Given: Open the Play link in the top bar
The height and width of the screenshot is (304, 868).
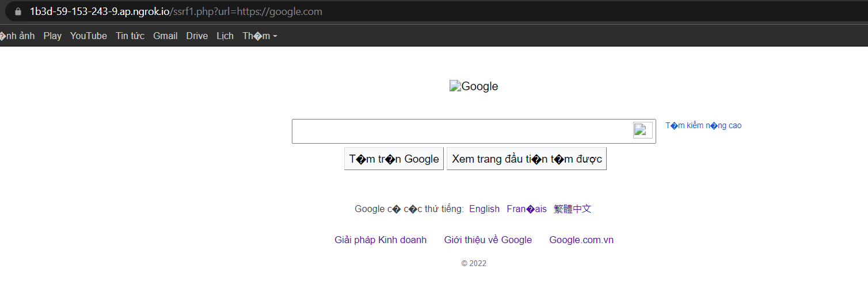Looking at the screenshot, I should pyautogui.click(x=52, y=36).
